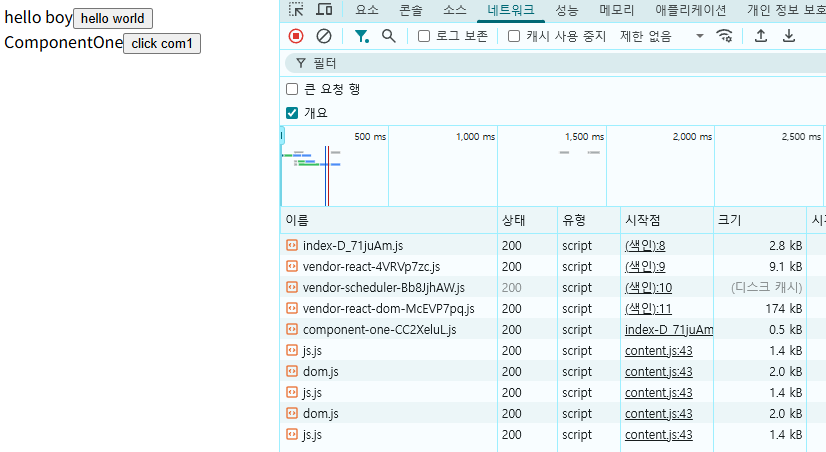Sort by the 유형 column header
The image size is (826, 452).
[588, 220]
